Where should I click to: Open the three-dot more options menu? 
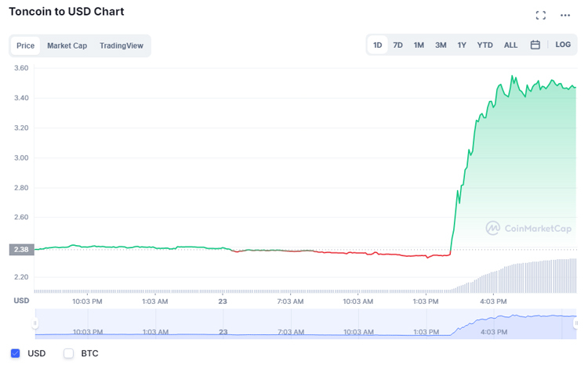coord(565,16)
